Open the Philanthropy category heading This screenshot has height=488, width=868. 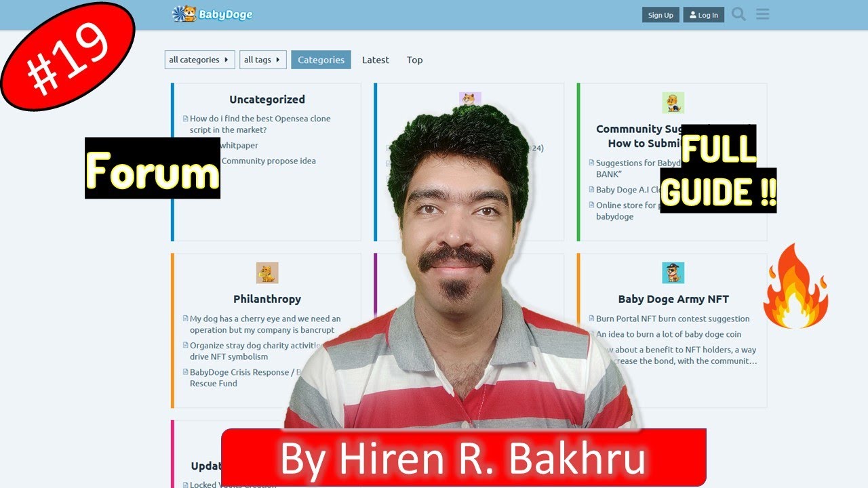click(x=267, y=299)
